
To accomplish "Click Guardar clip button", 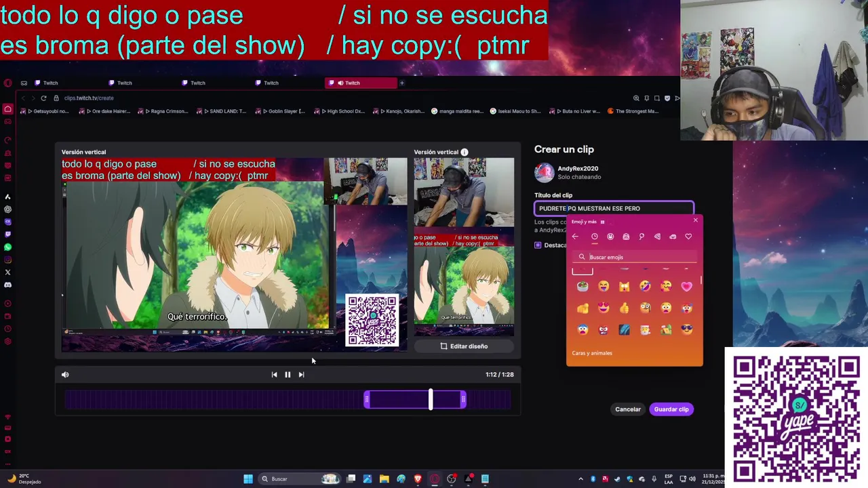I will pyautogui.click(x=671, y=409).
